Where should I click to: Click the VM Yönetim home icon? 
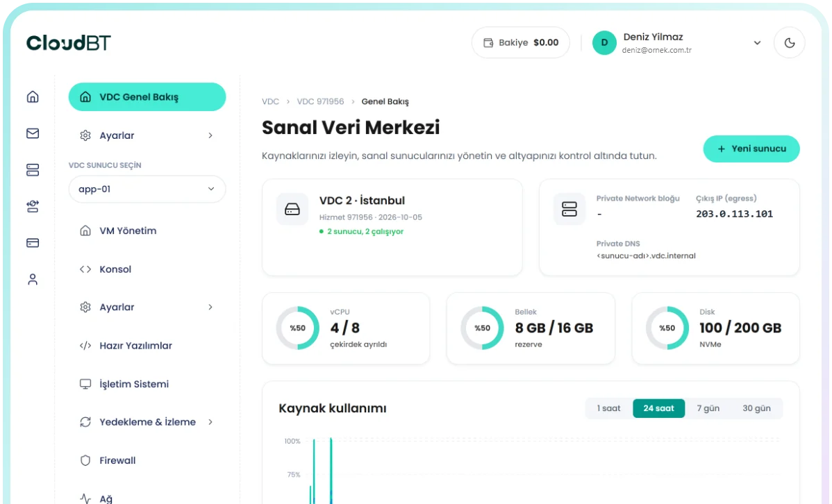(85, 230)
